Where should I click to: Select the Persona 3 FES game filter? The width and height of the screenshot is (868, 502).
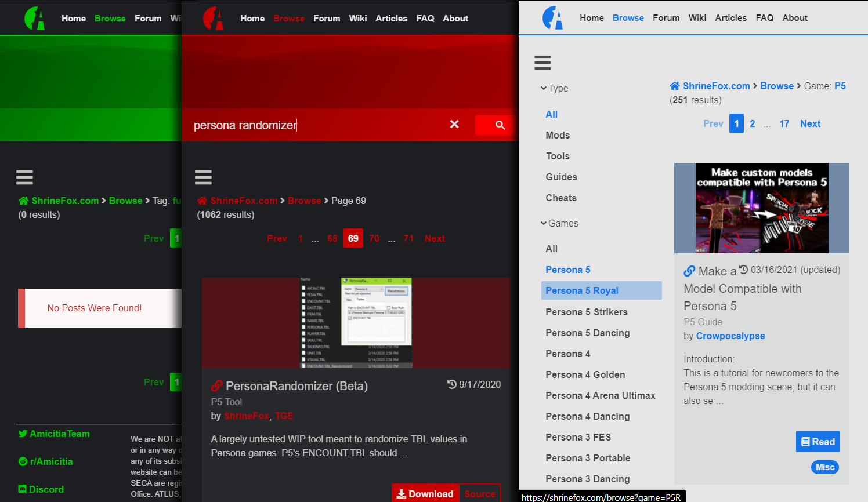(x=578, y=437)
